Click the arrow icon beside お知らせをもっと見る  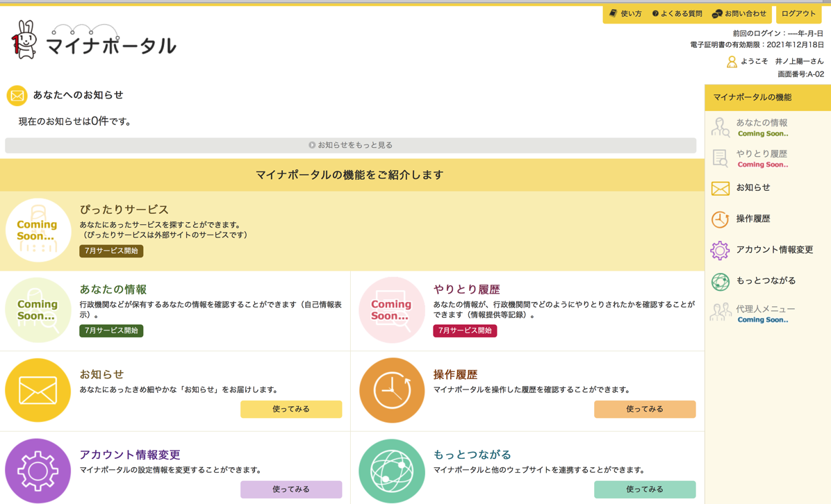[x=312, y=145]
